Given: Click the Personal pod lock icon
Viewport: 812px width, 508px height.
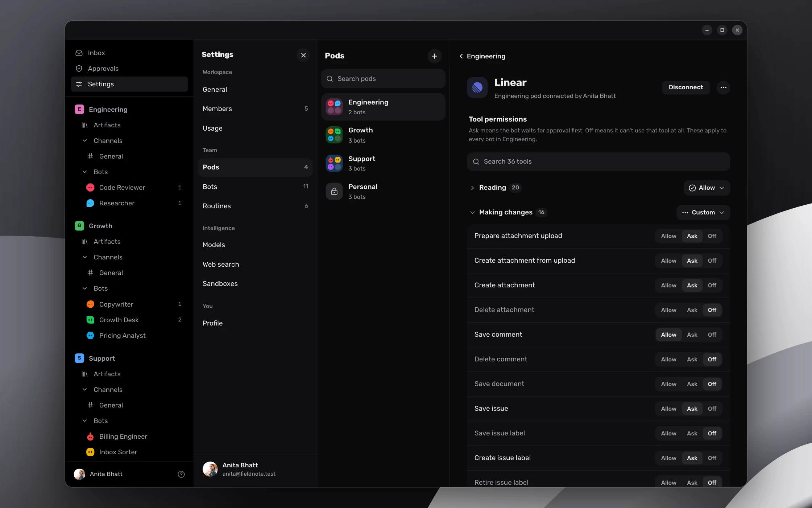Looking at the screenshot, I should click(x=334, y=191).
